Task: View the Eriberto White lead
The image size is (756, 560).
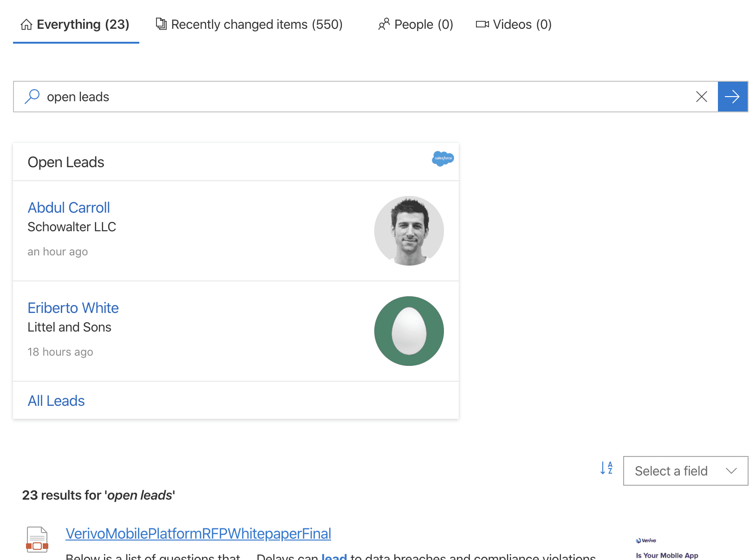Action: 73,307
